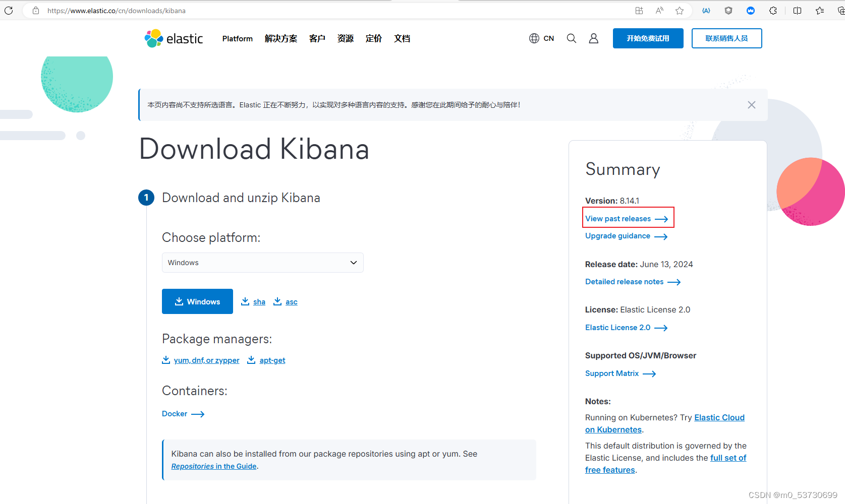The image size is (845, 504).
Task: Dismiss the language notice banner
Action: (751, 104)
